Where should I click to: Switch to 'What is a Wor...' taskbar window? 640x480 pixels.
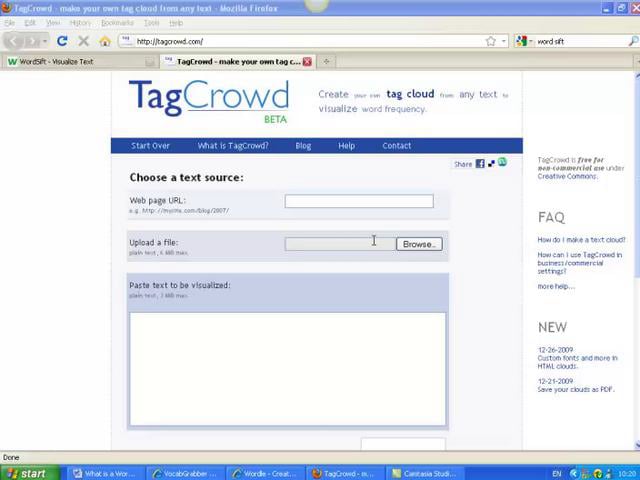[104, 473]
